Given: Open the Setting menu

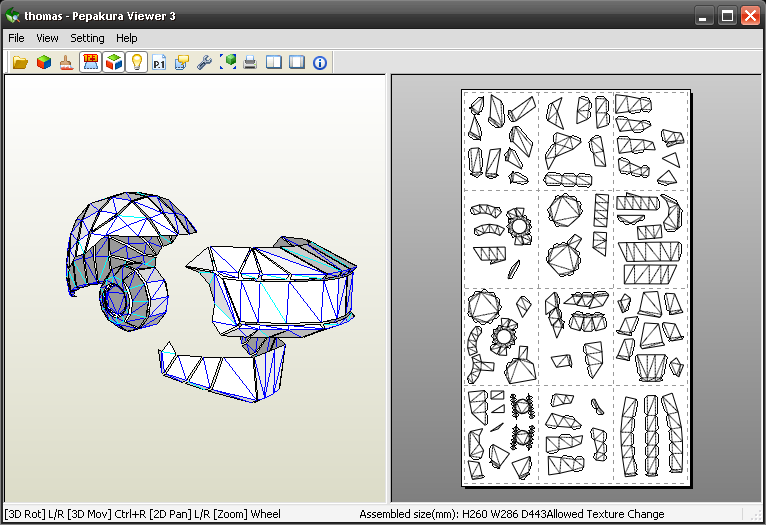Looking at the screenshot, I should tap(87, 38).
